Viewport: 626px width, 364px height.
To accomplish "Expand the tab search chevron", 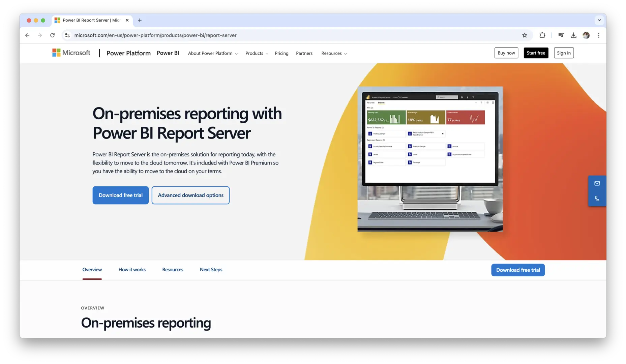I will coord(599,20).
